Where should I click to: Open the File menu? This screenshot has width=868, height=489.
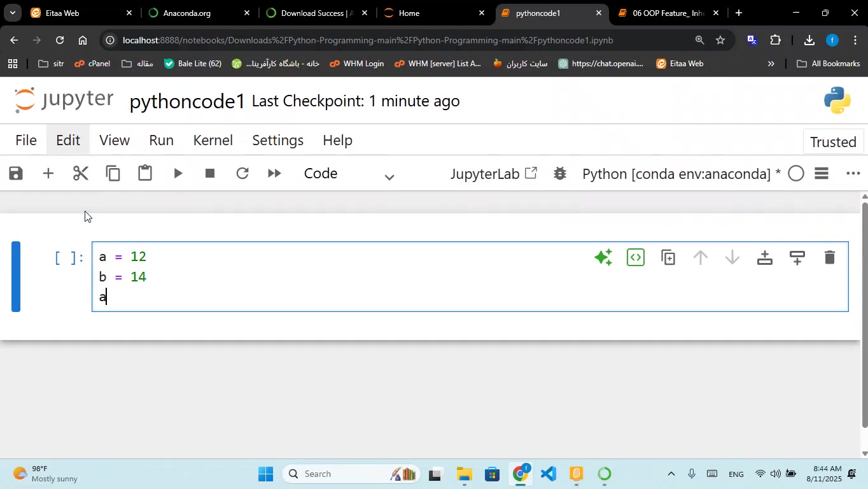click(x=25, y=140)
